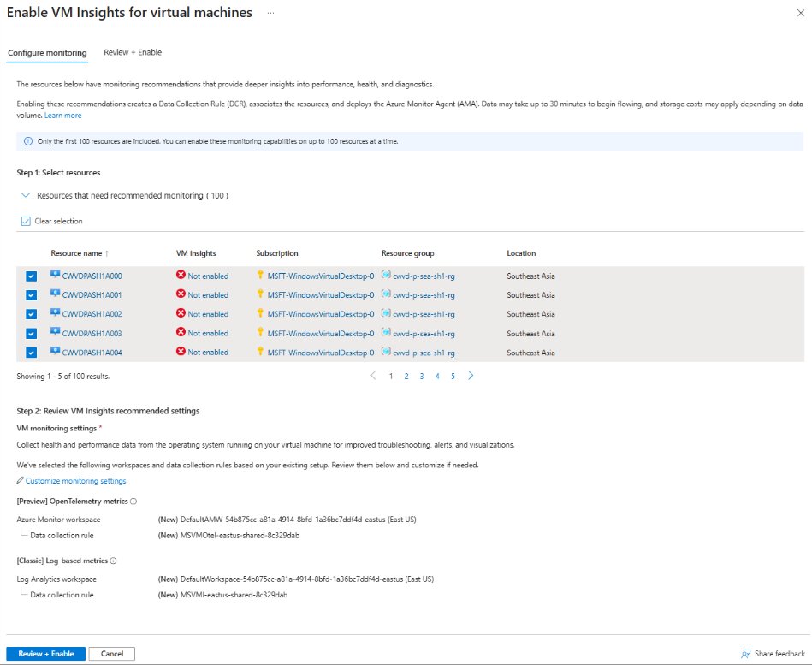Click the Share feedback icon
This screenshot has height=665, width=812.
pyautogui.click(x=746, y=654)
